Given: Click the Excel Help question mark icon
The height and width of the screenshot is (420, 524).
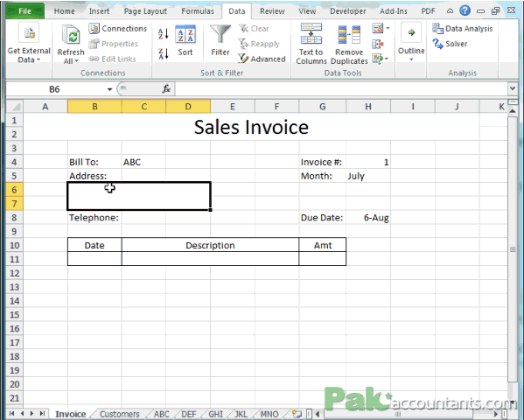Looking at the screenshot, I should click(465, 10).
